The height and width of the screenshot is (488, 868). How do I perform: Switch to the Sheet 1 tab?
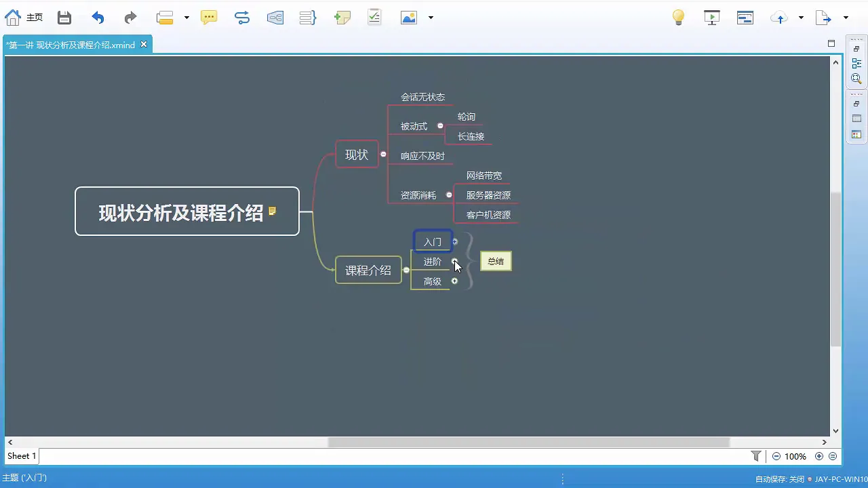[x=21, y=456]
